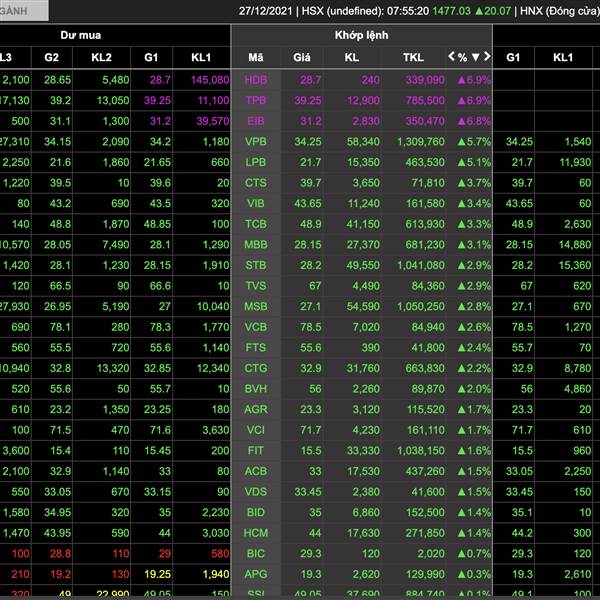Viewport: 600px width, 600px height.
Task: Click the G2 column header
Action: [x=51, y=57]
